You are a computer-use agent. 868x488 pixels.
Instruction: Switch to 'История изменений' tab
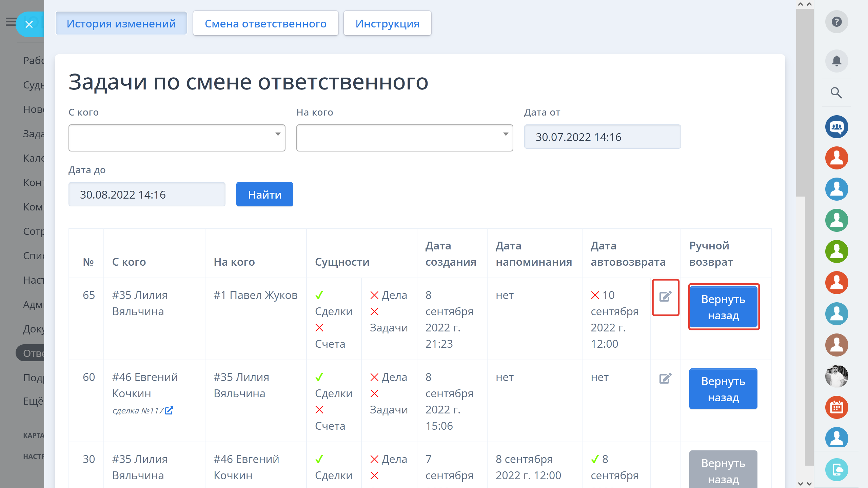pyautogui.click(x=121, y=23)
